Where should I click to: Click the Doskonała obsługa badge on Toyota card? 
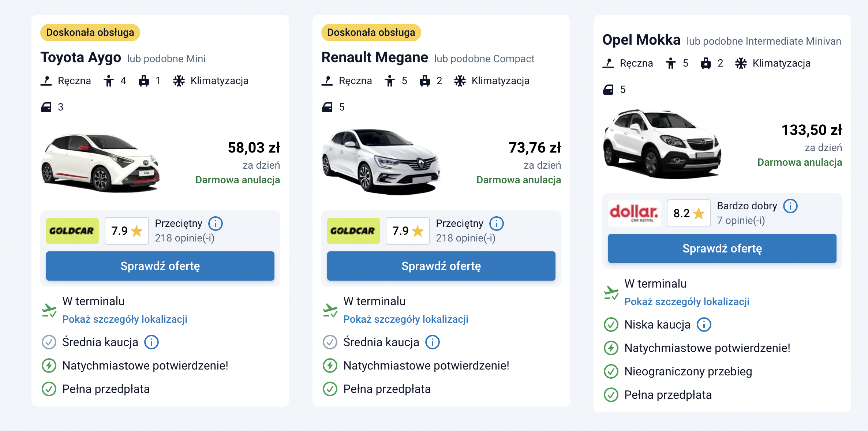[x=90, y=33]
